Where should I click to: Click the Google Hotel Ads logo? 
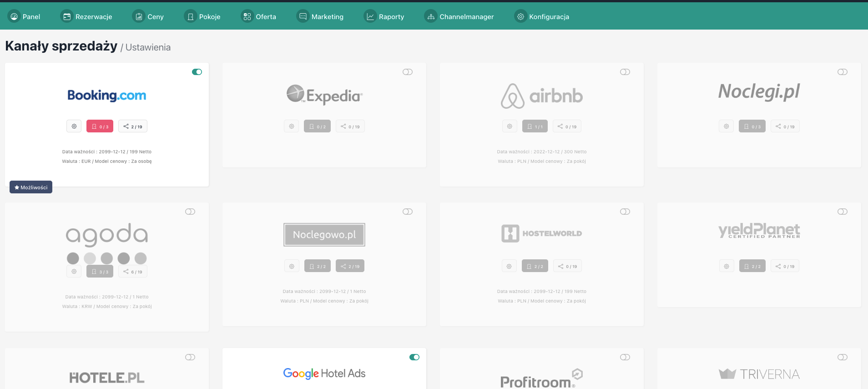pos(324,374)
